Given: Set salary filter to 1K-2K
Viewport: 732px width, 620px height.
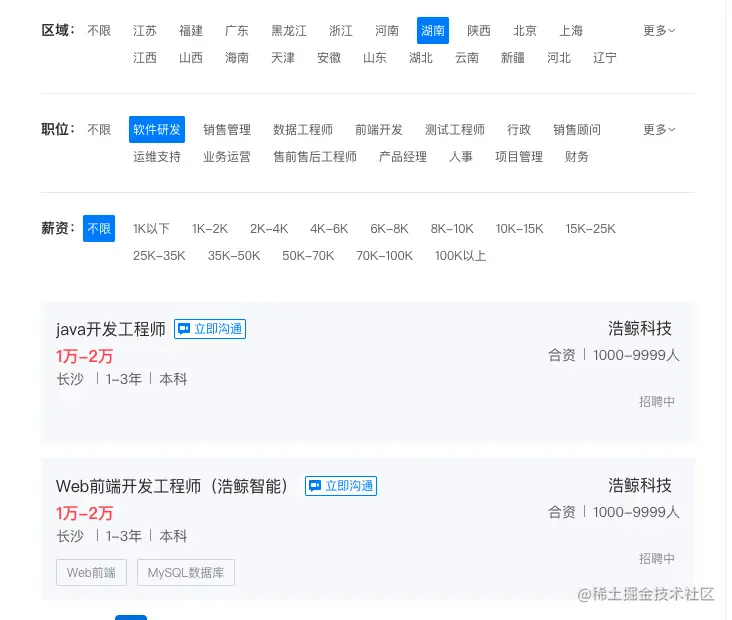Looking at the screenshot, I should click(210, 228).
